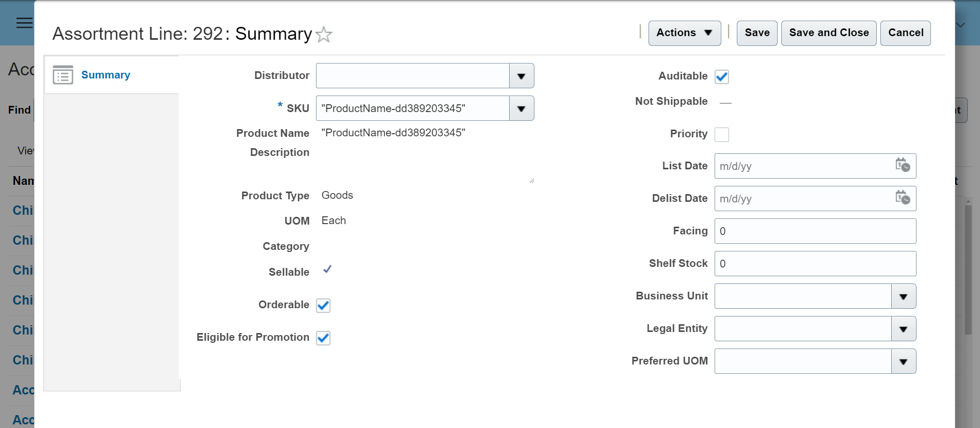The height and width of the screenshot is (428, 980).
Task: Click the Summary list icon in sidebar
Action: 63,75
